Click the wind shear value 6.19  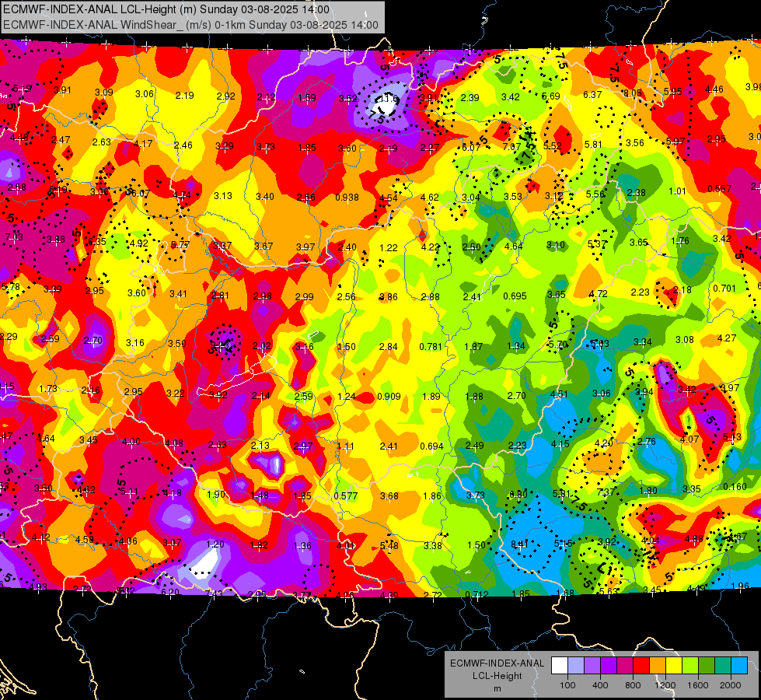pos(58,190)
